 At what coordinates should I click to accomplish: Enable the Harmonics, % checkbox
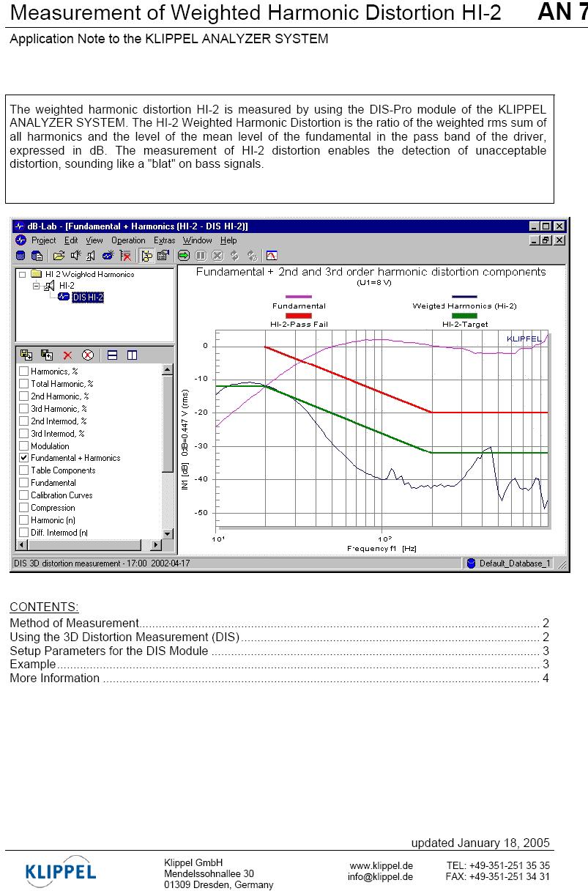coord(24,371)
